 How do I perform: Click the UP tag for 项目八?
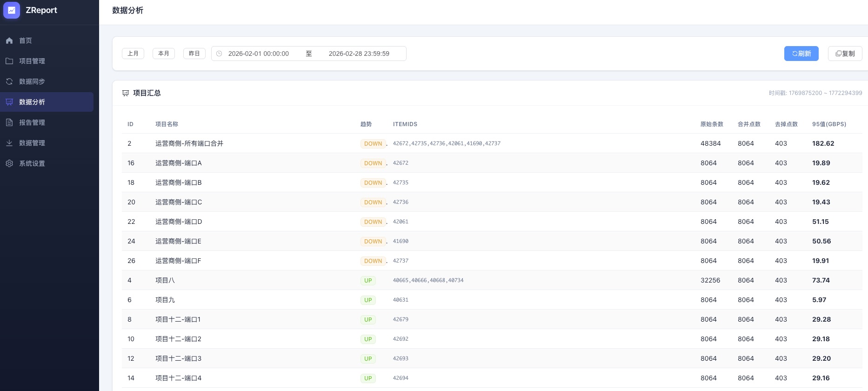coord(368,281)
